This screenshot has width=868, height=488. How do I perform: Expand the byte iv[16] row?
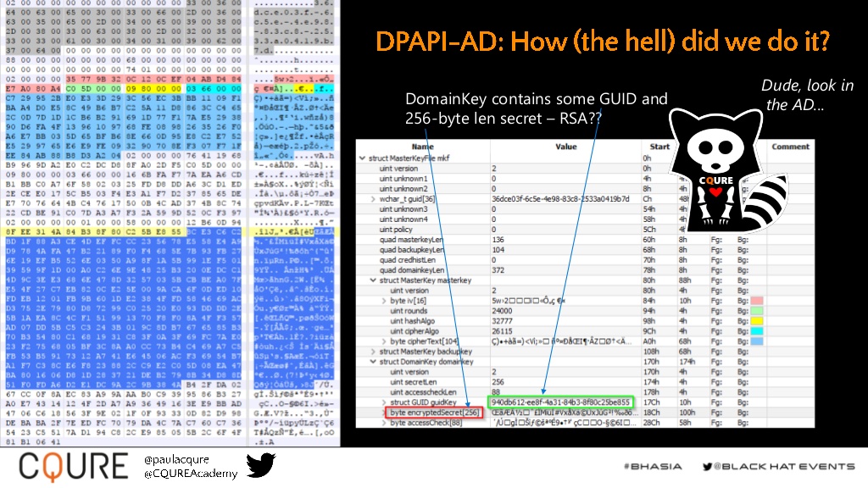[x=384, y=301]
